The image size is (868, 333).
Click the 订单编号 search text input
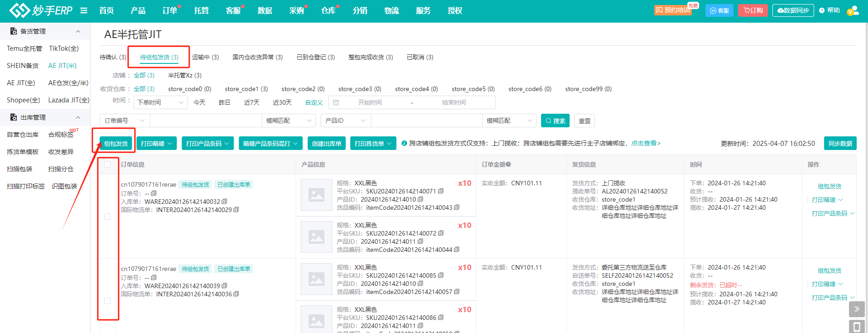(206, 121)
